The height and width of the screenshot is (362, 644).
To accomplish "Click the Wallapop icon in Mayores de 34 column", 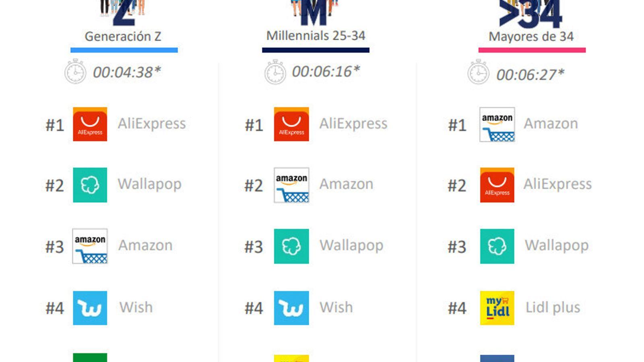I will [497, 246].
